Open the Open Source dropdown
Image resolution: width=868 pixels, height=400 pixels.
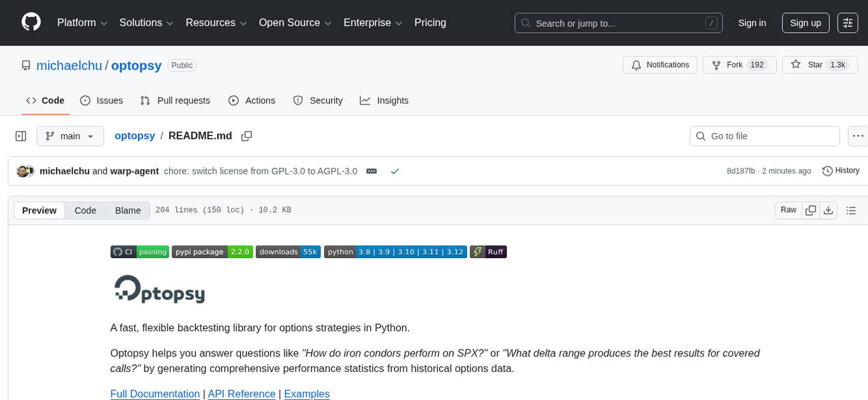tap(294, 22)
